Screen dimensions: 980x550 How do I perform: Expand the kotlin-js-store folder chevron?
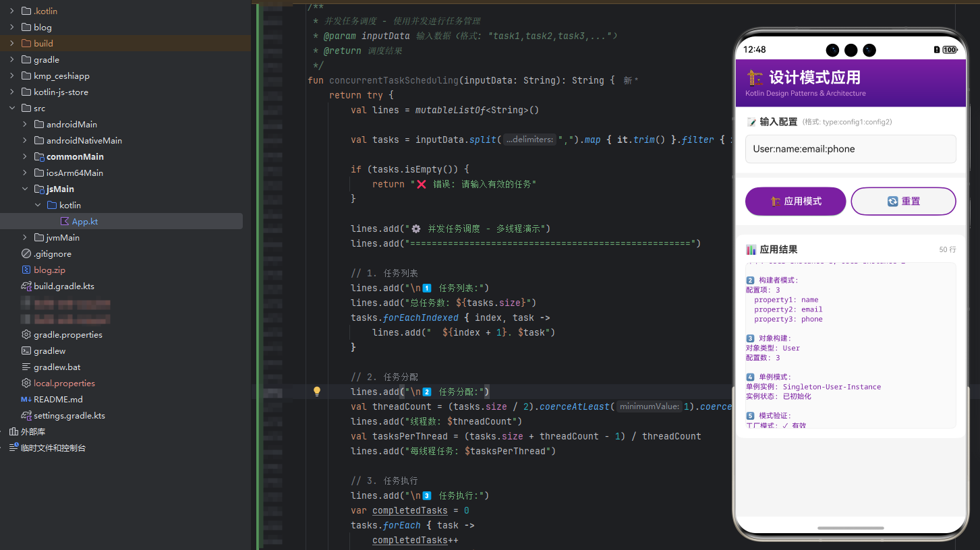point(12,92)
